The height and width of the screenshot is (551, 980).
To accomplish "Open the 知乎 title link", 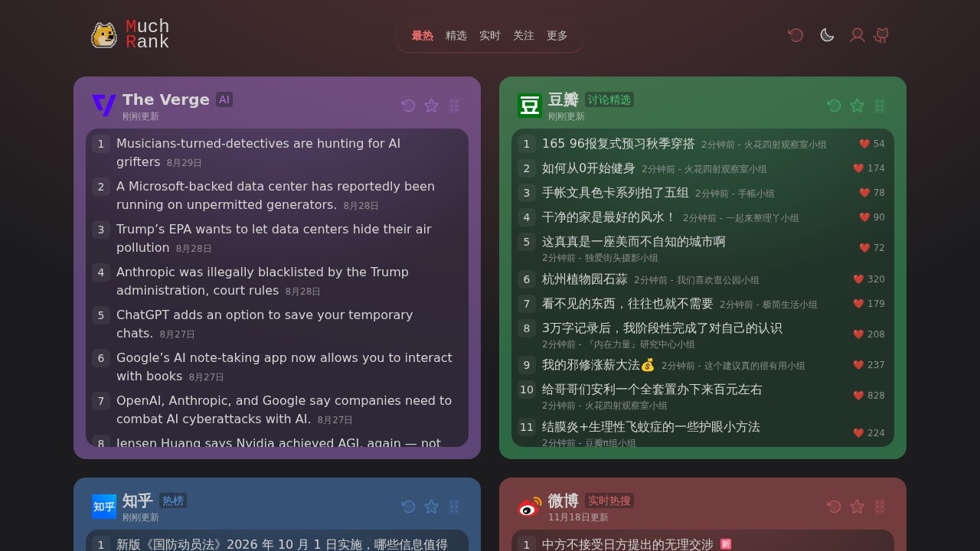I will 138,500.
